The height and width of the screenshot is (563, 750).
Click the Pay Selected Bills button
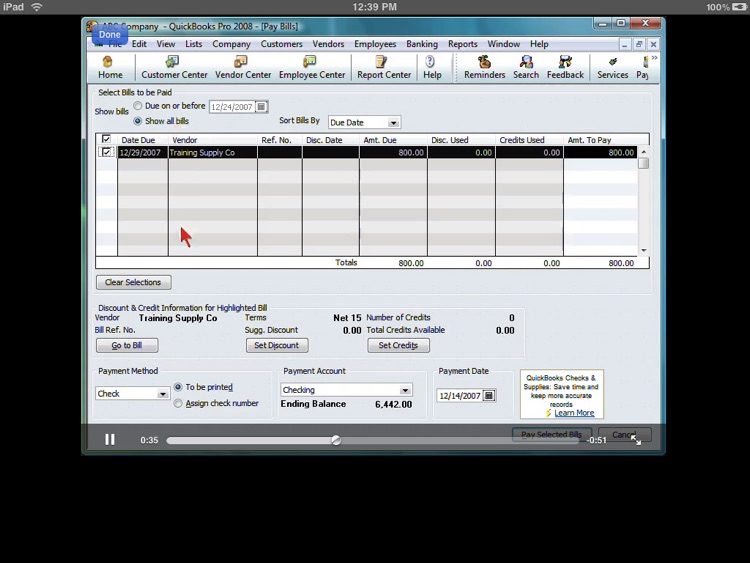[x=551, y=434]
